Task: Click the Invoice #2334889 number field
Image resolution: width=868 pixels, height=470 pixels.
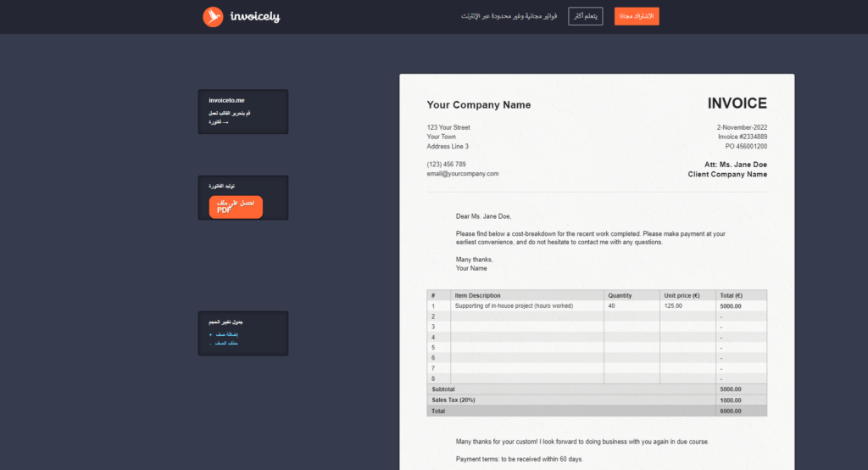Action: (x=742, y=137)
